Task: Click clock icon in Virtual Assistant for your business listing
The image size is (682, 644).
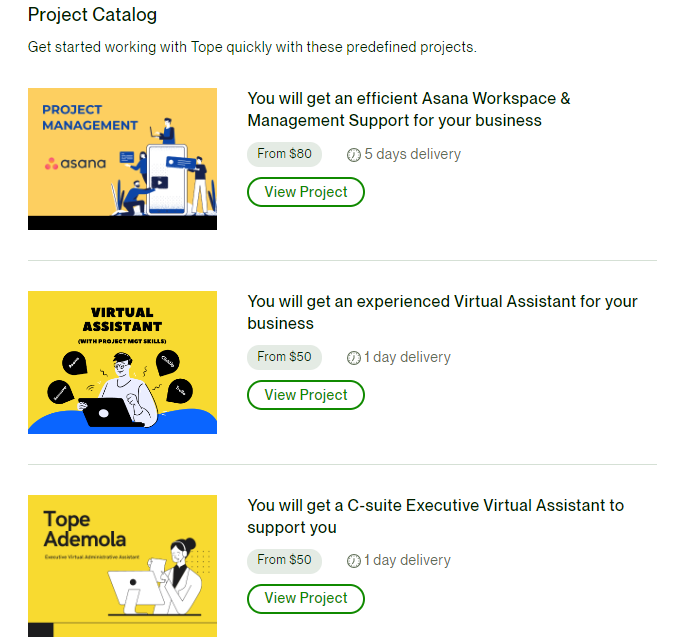Action: 354,357
